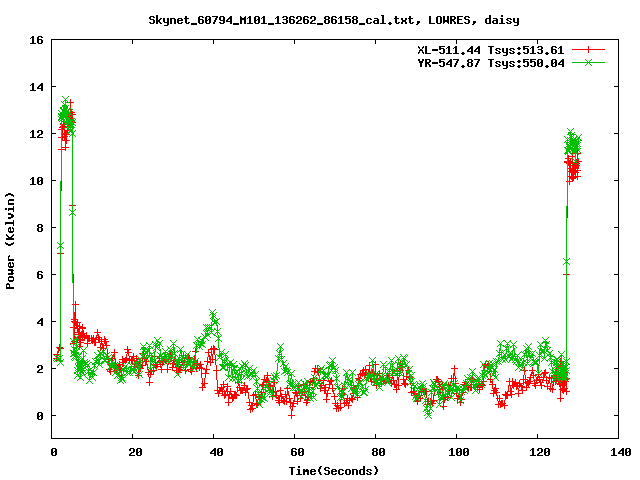Click y-axis tick label 2
Viewport: 640px width, 480px height.
[40, 369]
